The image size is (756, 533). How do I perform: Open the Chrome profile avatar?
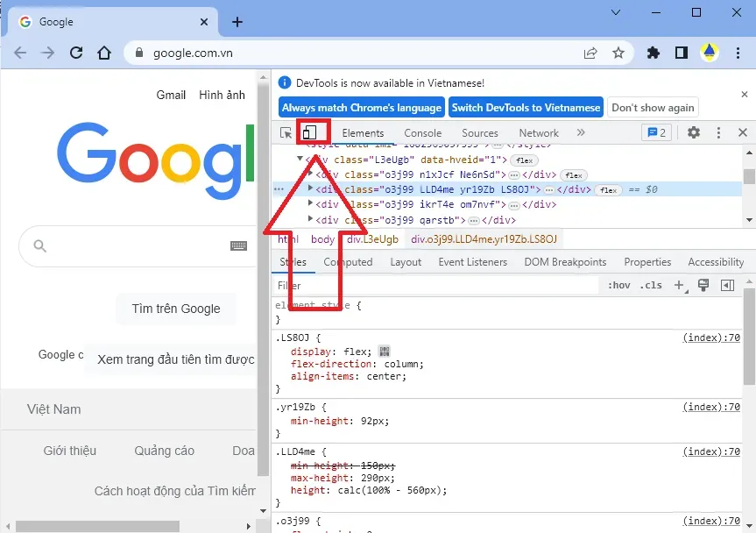tap(710, 53)
